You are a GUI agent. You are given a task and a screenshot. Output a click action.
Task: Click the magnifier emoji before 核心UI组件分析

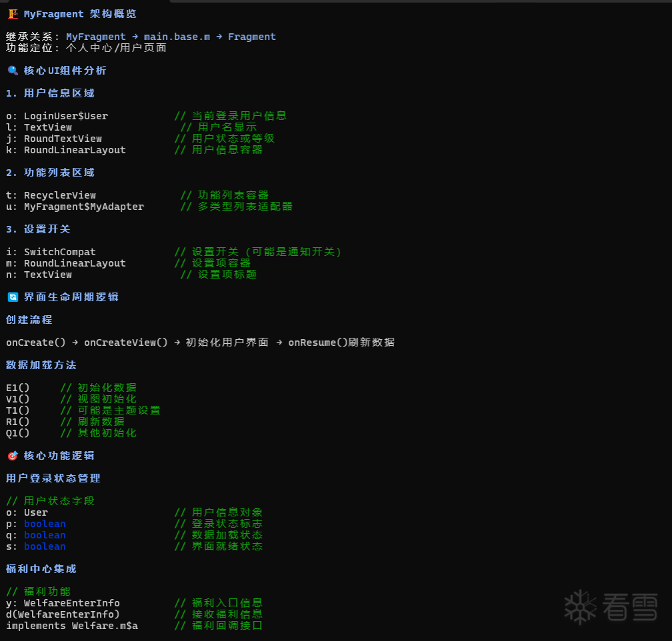[x=13, y=70]
